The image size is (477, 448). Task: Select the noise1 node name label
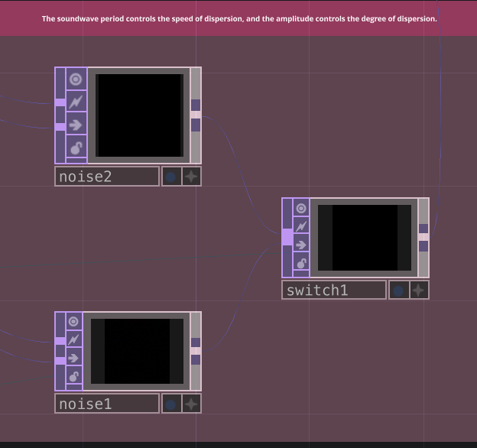[x=107, y=404]
